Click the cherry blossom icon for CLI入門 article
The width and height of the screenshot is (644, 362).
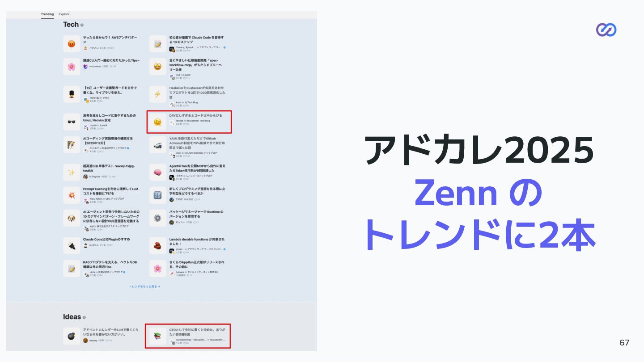pyautogui.click(x=71, y=67)
